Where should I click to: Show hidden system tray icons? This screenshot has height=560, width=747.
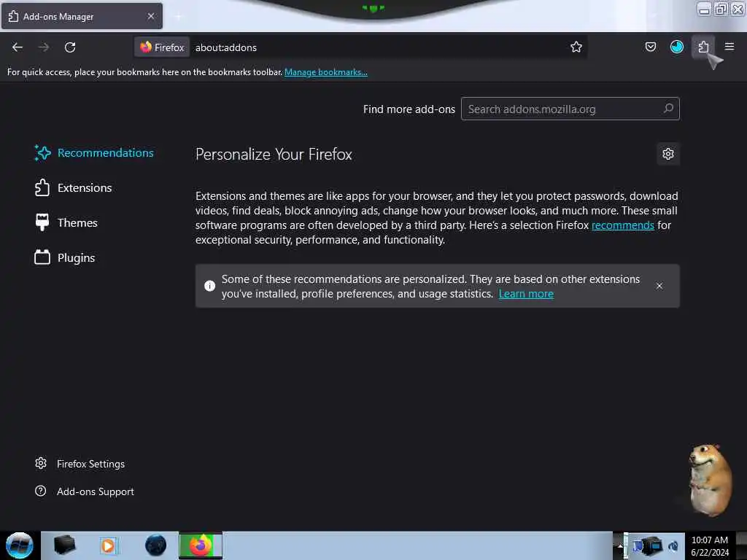click(x=620, y=546)
